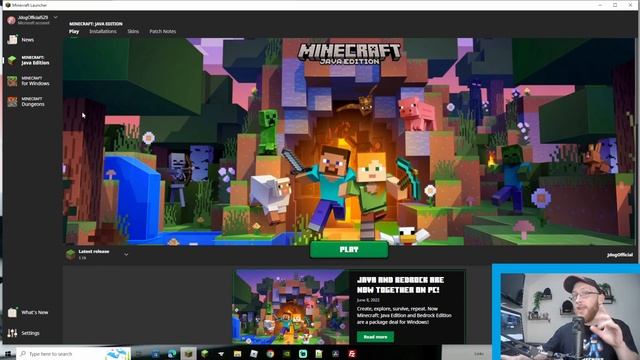Open Google Chrome from the taskbar
Viewport: 640px width, 360px height.
270,353
